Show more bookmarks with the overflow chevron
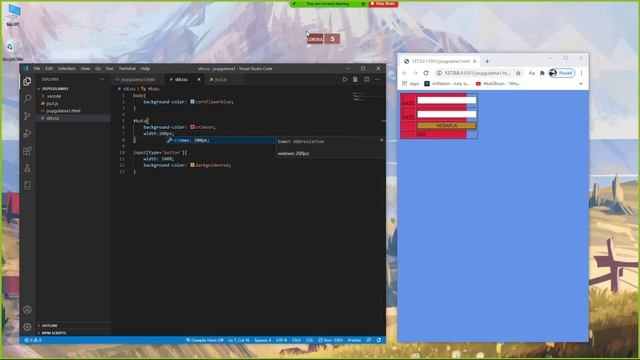The width and height of the screenshot is (640, 360). pyautogui.click(x=581, y=84)
